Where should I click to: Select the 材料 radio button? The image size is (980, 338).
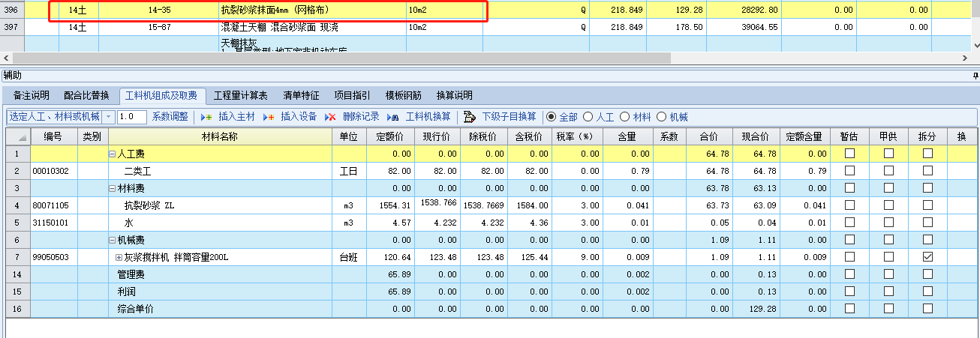(624, 117)
